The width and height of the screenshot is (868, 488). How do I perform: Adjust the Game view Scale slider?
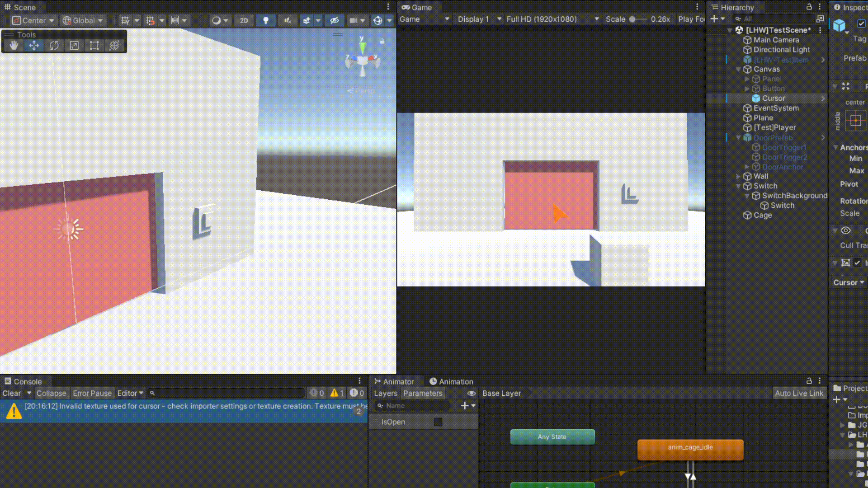tap(633, 19)
